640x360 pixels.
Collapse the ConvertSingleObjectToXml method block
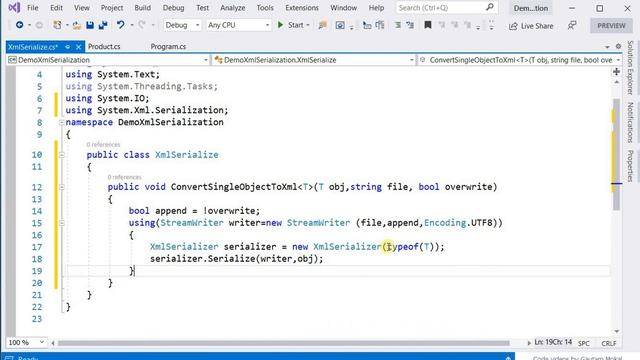pos(61,187)
